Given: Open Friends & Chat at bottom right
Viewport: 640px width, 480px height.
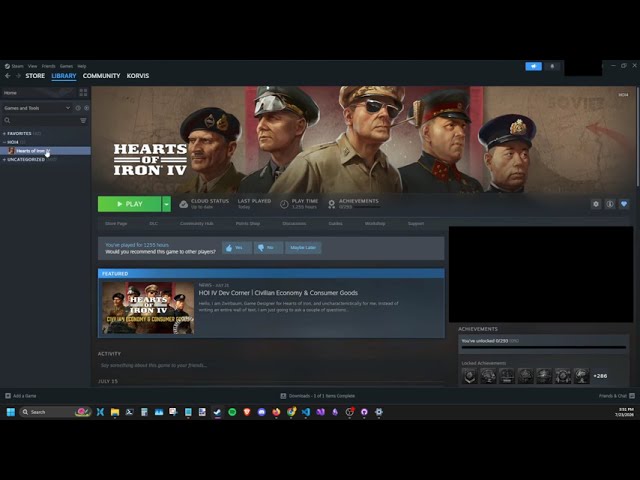Looking at the screenshot, I should pyautogui.click(x=617, y=396).
